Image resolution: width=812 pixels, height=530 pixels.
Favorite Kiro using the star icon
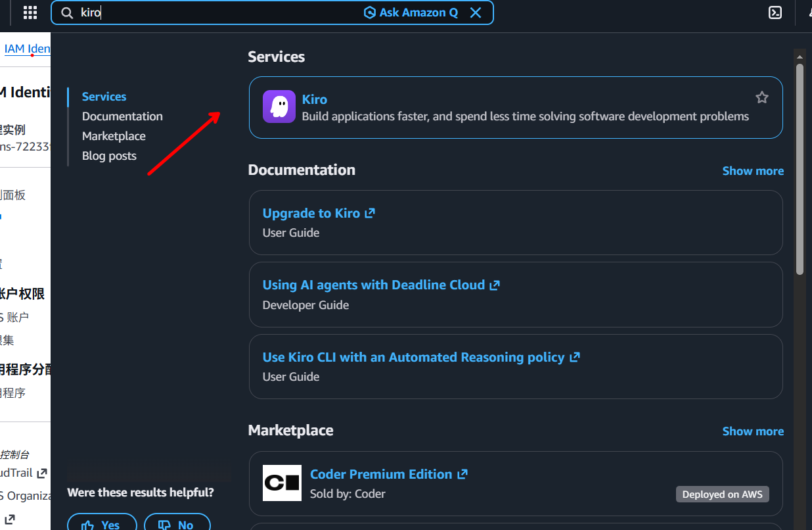tap(761, 98)
